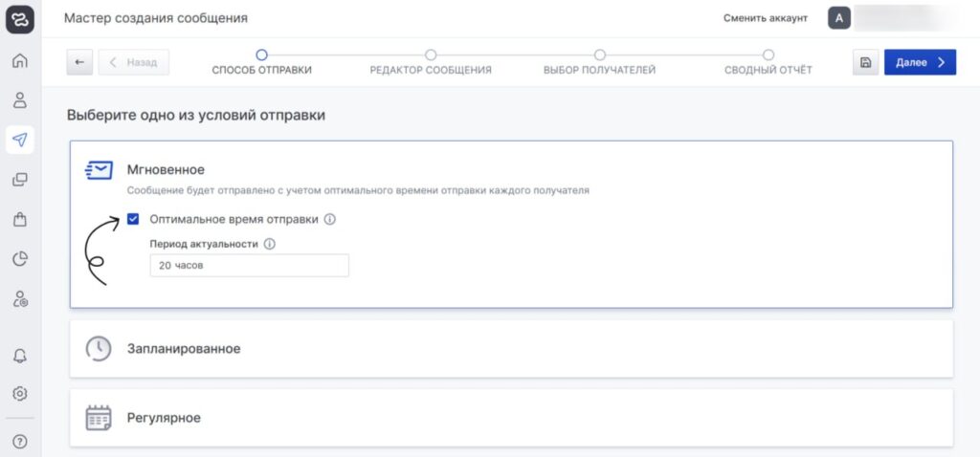
Task: Click the 20 часов period input field
Action: [249, 266]
